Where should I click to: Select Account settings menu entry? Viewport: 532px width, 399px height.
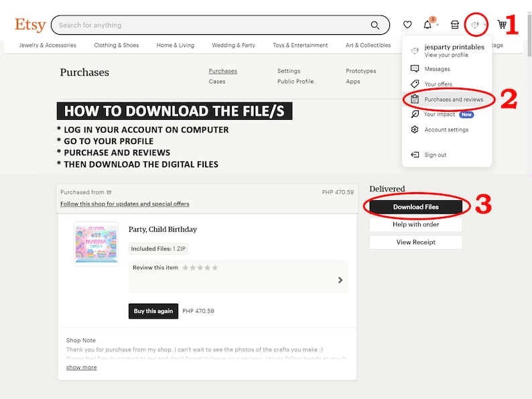pyautogui.click(x=447, y=129)
